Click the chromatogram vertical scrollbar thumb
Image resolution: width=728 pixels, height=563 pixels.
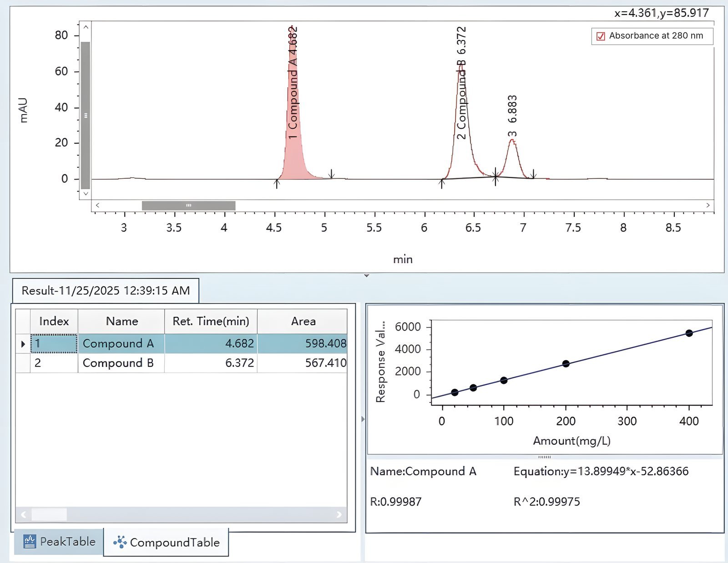click(86, 115)
